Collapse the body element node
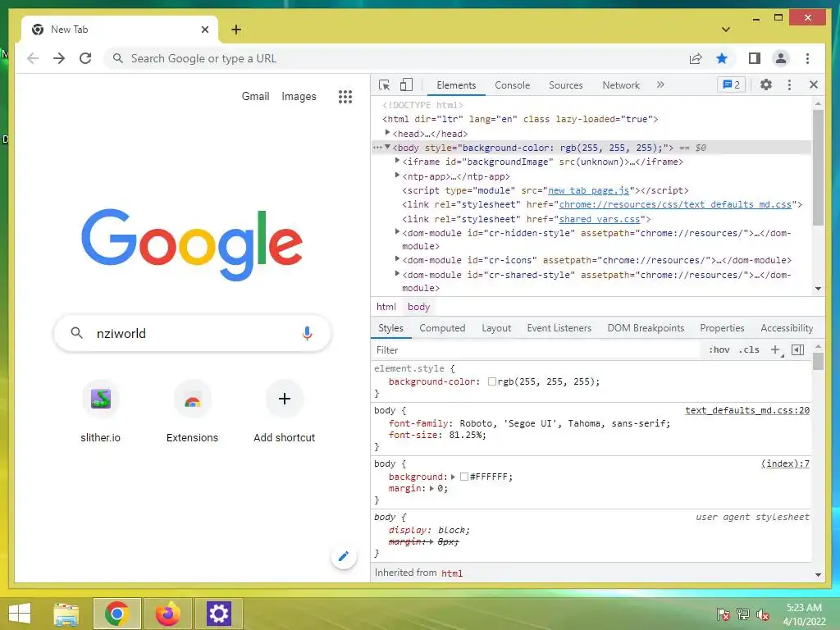Viewport: 840px width, 630px height. point(387,147)
